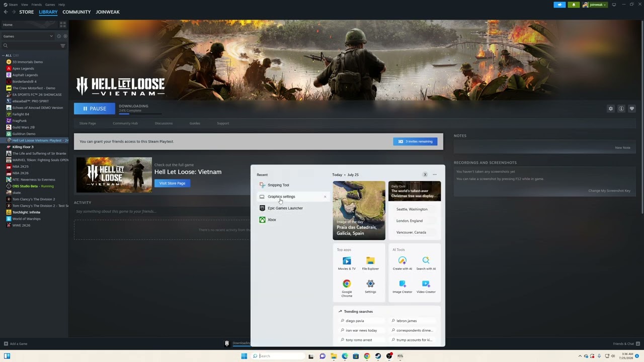
Task: Select Torchlight: Infinite in the library
Action: click(x=26, y=212)
